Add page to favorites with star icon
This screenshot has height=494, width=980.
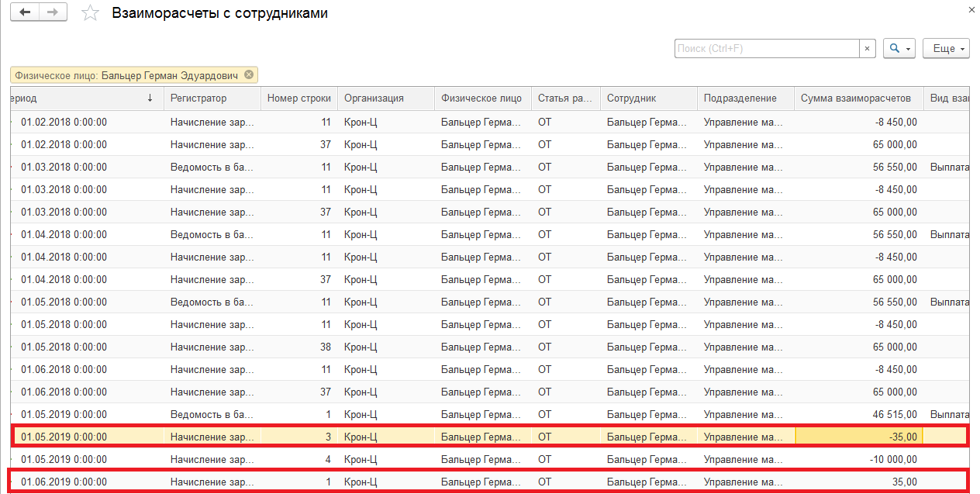(x=91, y=13)
